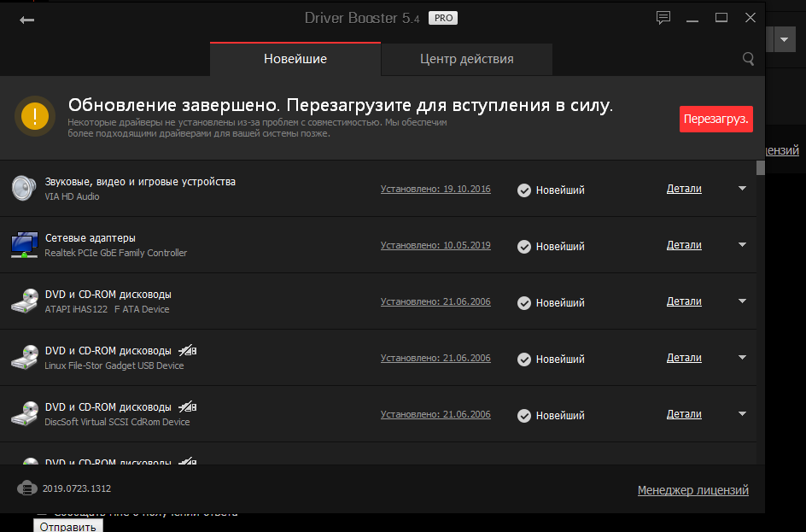Screen dimensions: 806x532
Task: Click the checkmark status icon for DiscSoft Virtual SCSI
Action: coord(523,416)
